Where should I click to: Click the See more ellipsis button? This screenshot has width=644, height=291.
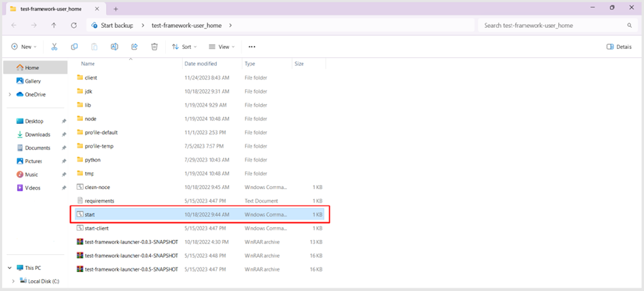click(x=252, y=47)
